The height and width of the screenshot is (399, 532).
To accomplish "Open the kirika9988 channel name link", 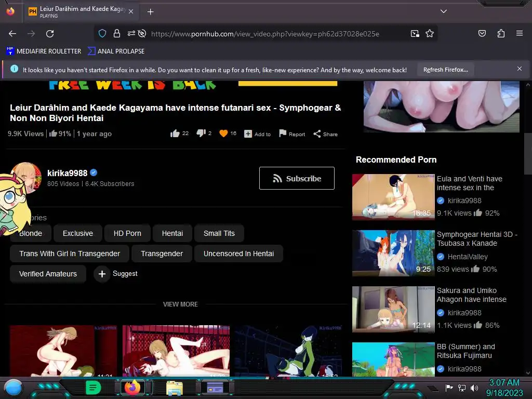I will (67, 173).
